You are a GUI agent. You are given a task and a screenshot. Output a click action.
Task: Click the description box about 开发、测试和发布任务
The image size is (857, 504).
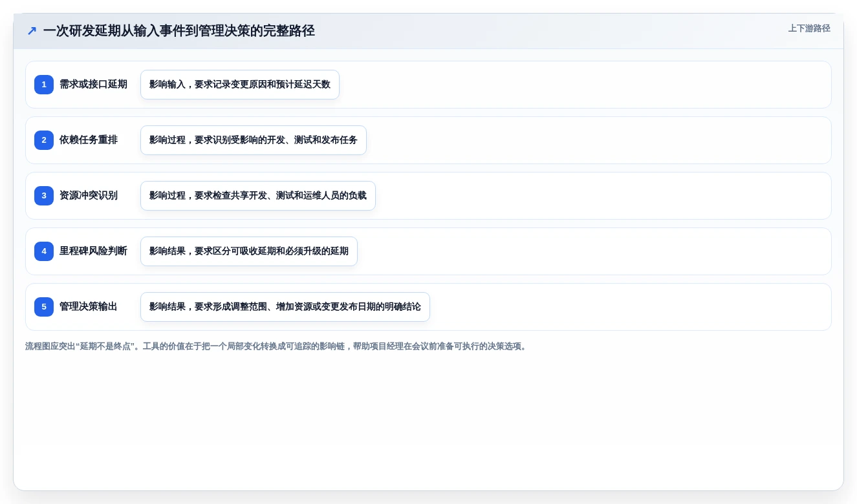254,140
